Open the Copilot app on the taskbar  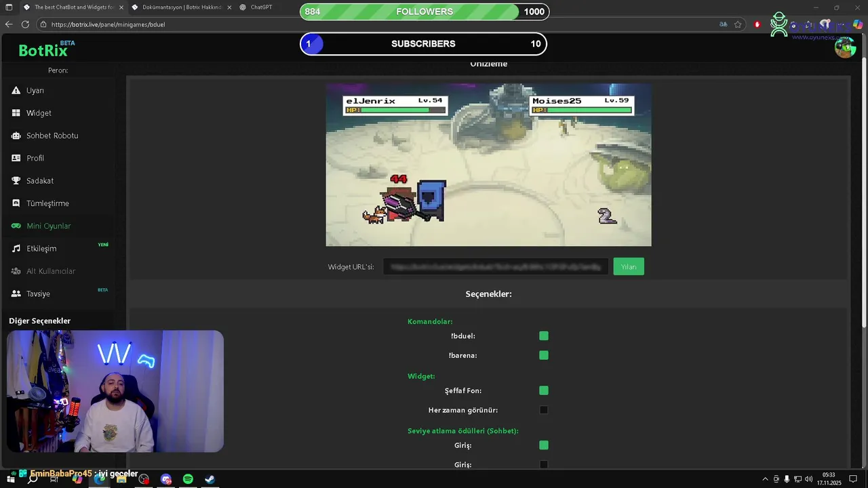(77, 479)
